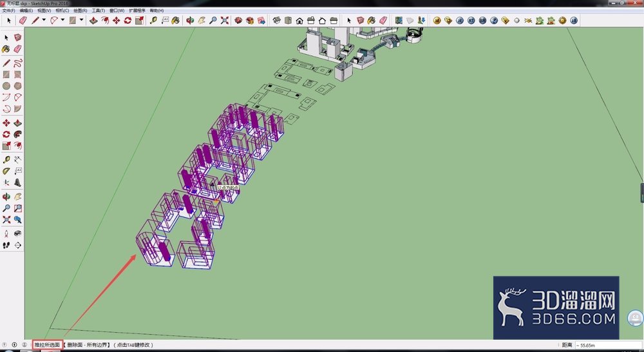644x352 pixels.
Task: Select the 3 Point Arc tool
Action: pyautogui.click(x=6, y=108)
